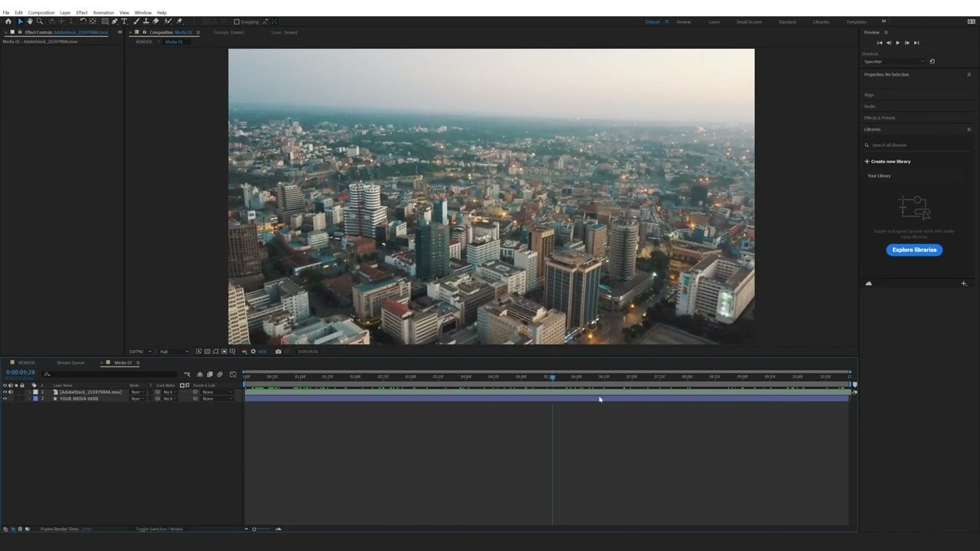This screenshot has height=551, width=980.
Task: Click Create new library in the Libraries panel
Action: [x=887, y=161]
